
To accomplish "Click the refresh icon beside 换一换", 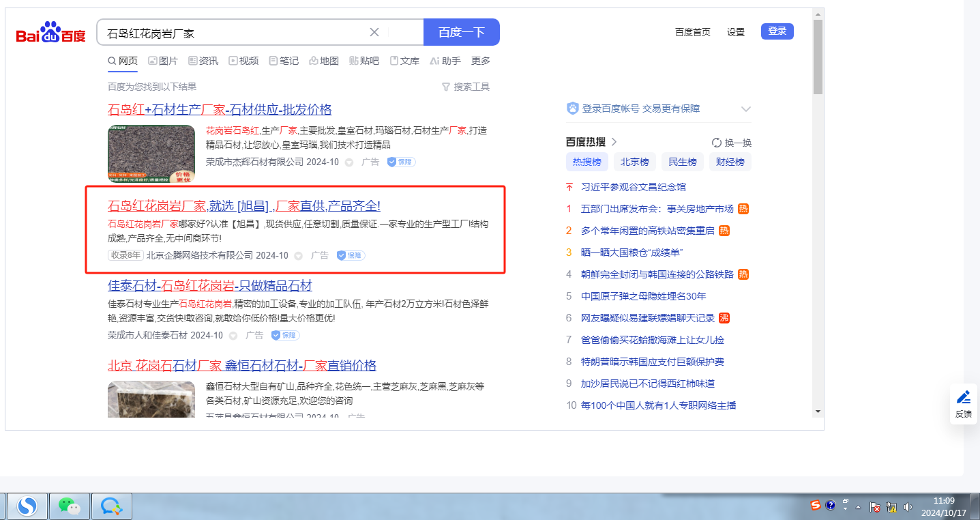I will [716, 143].
